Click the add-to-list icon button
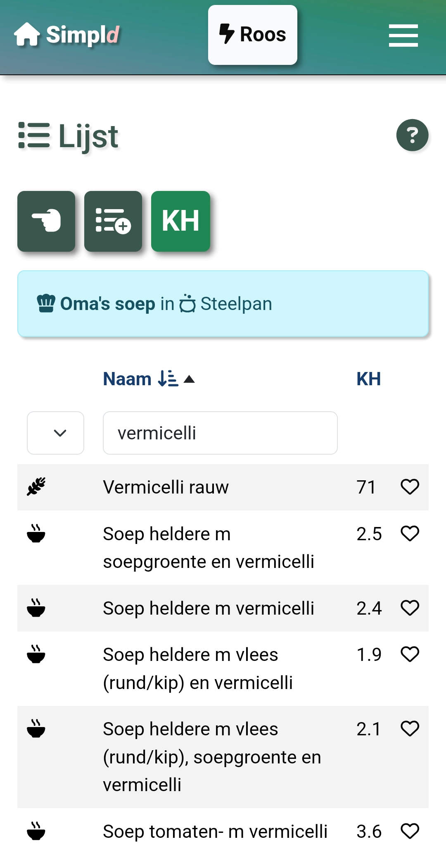This screenshot has width=446, height=868. (113, 221)
